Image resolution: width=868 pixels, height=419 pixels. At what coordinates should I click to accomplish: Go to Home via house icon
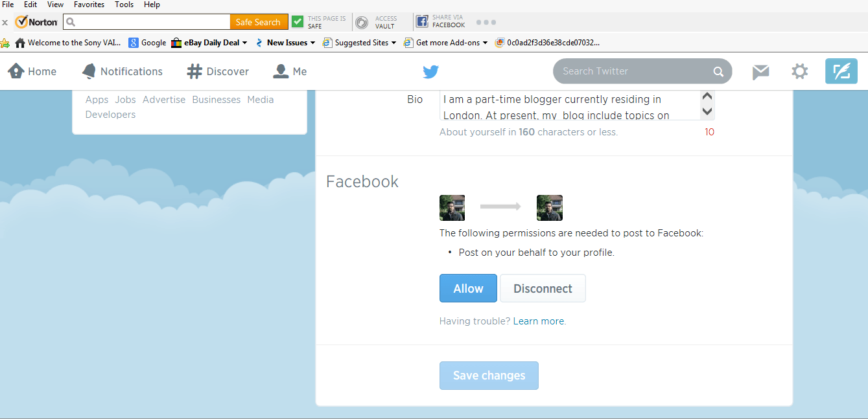(16, 71)
